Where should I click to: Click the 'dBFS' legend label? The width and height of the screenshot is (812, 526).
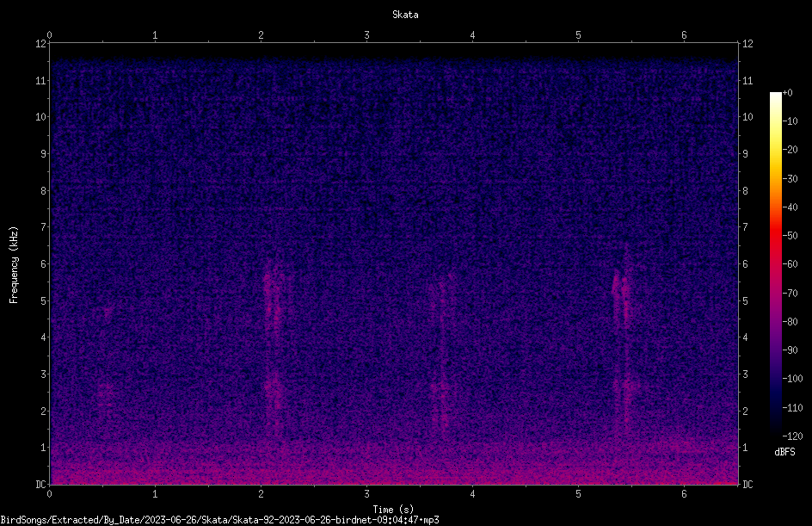click(784, 452)
